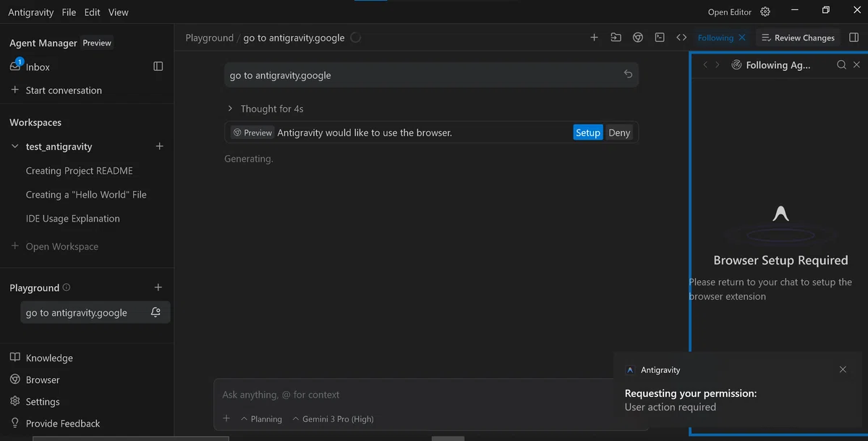The height and width of the screenshot is (441, 868).
Task: Click the Playground info icon
Action: [67, 287]
